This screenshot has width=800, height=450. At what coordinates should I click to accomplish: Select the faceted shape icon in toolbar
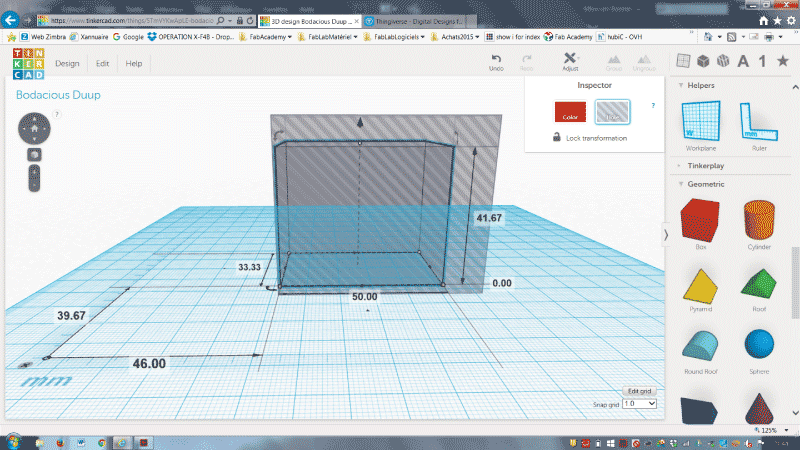(723, 61)
